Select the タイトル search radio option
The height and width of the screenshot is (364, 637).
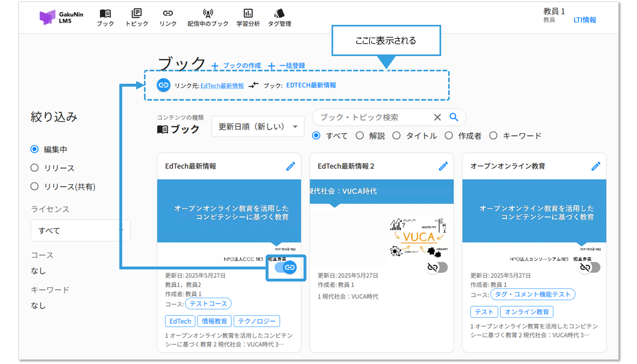pos(397,136)
